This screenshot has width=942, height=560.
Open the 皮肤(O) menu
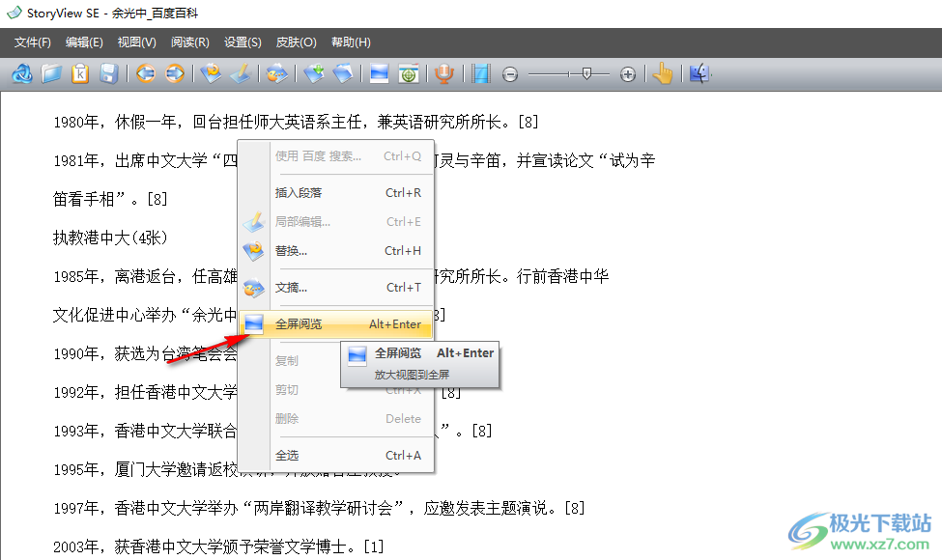(x=297, y=42)
